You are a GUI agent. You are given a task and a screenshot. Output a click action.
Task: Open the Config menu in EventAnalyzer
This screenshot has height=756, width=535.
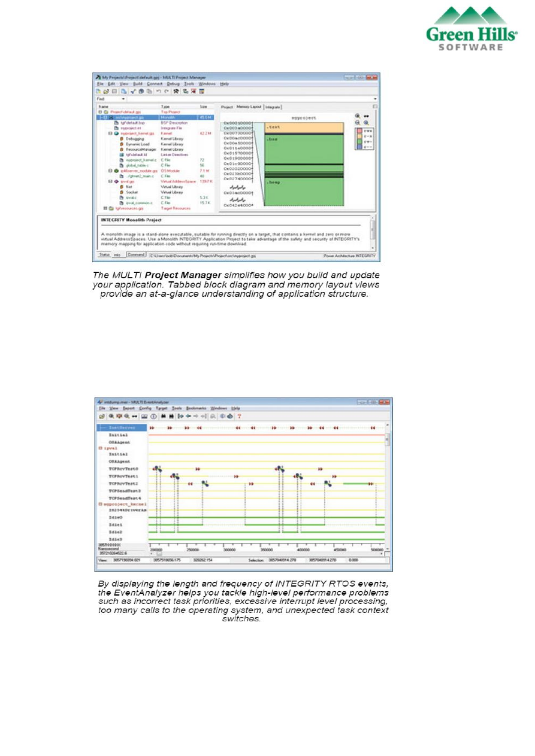click(x=146, y=408)
